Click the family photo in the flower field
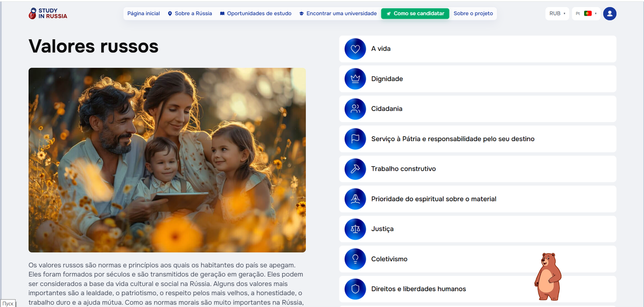644x307 pixels. (167, 160)
